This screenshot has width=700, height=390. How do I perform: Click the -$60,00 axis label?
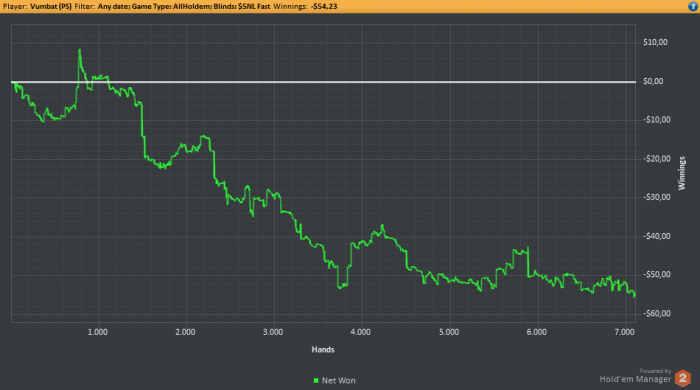[x=657, y=314]
